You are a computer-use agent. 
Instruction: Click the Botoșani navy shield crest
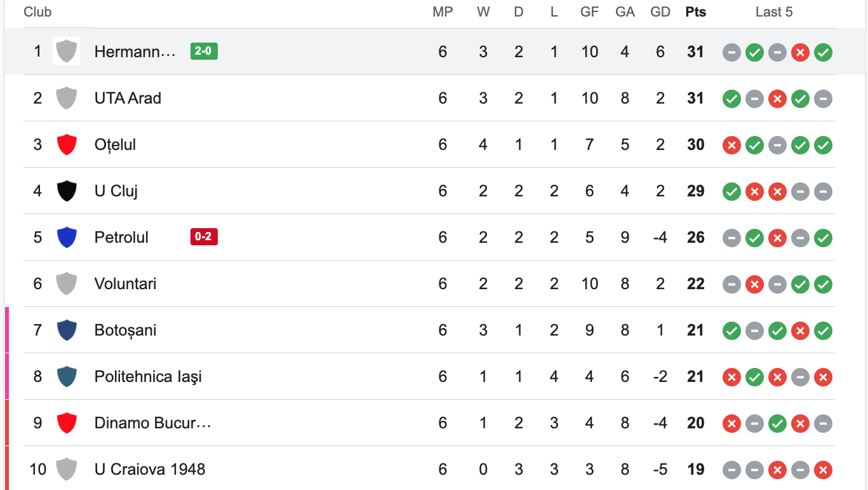(67, 330)
